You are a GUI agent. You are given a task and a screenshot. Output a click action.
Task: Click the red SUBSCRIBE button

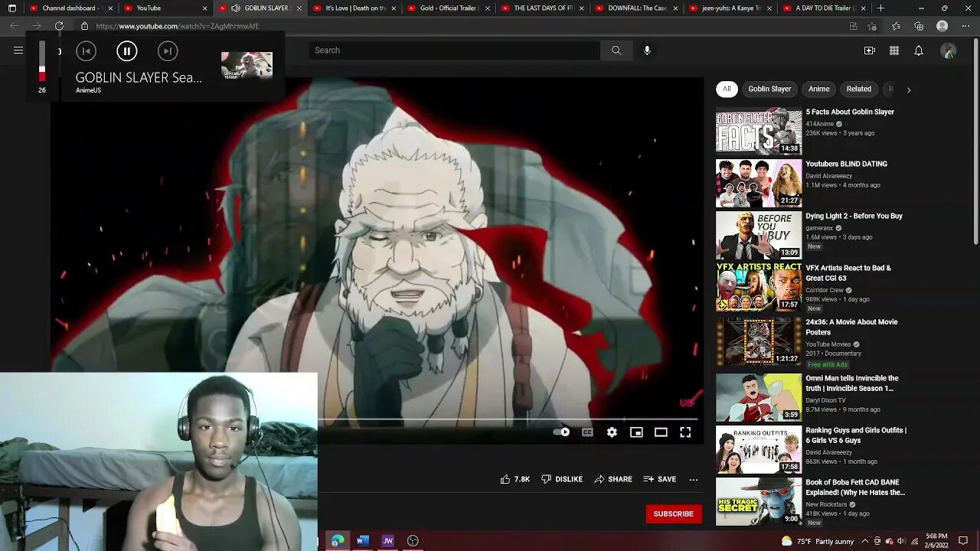(674, 514)
